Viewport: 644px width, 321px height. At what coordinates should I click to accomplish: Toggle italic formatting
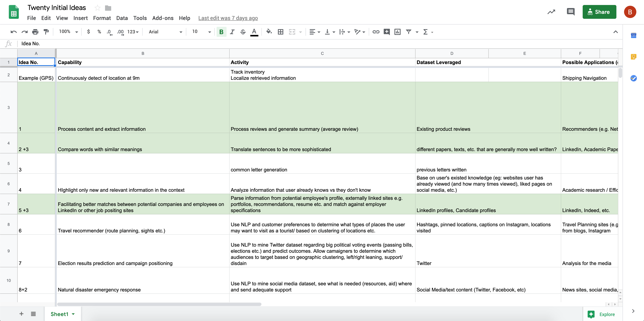click(x=232, y=32)
